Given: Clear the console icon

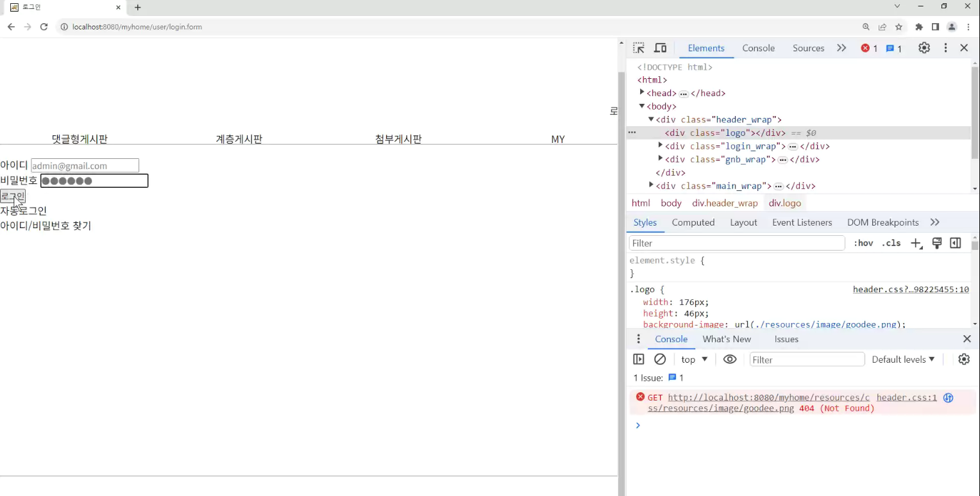Looking at the screenshot, I should (x=660, y=360).
